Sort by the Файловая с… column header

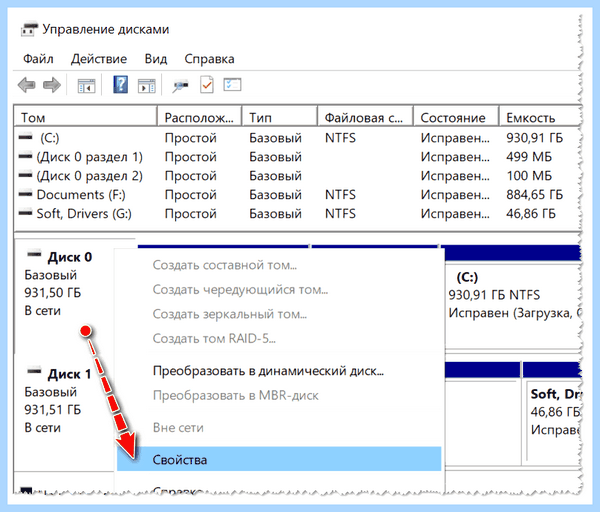pyautogui.click(x=365, y=117)
